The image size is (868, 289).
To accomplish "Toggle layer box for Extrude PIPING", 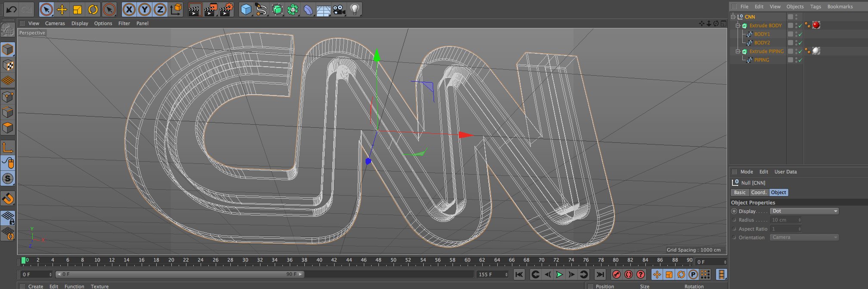I will [x=790, y=51].
